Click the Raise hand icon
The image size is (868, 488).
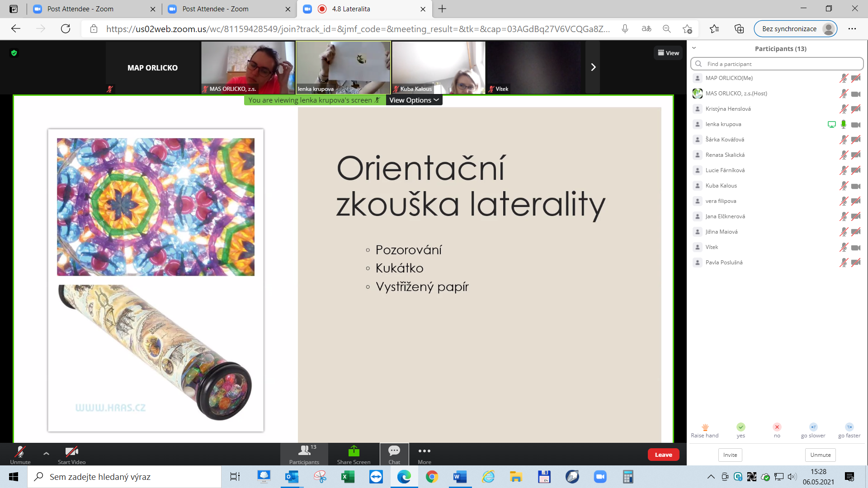point(704,427)
